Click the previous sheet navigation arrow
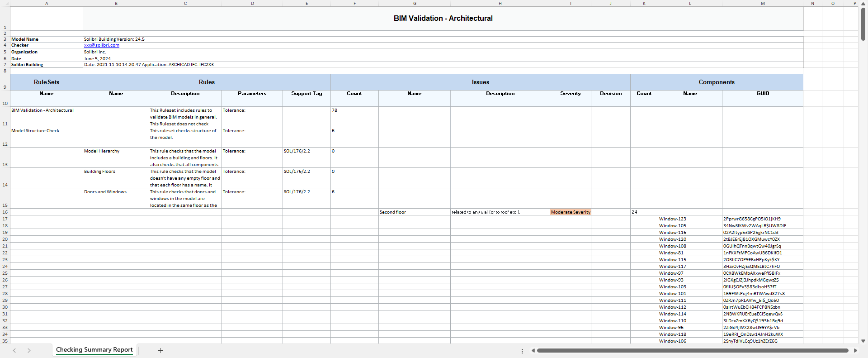Screen dimensions: 868x358 click(14, 350)
